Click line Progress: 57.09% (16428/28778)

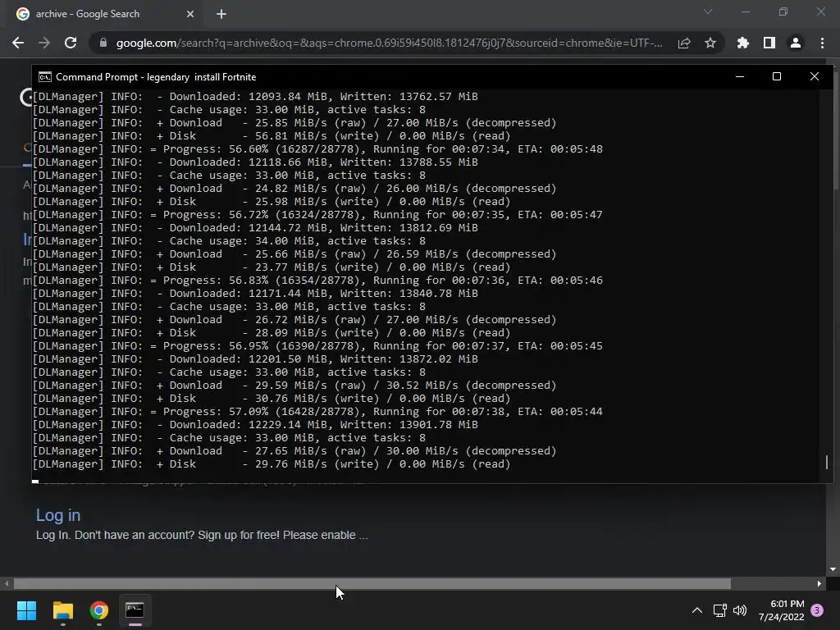pyautogui.click(x=317, y=412)
